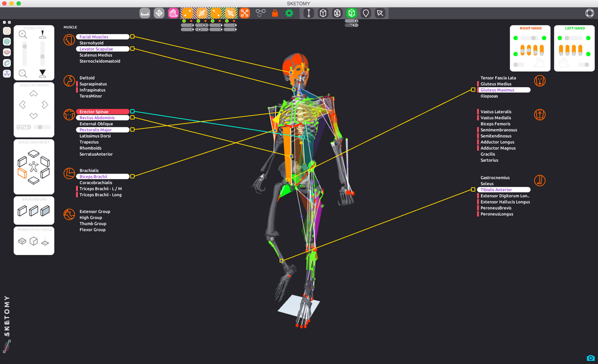Viewport: 598px width, 364px height.
Task: Toggle the Tibialis Anterior connector square
Action: coord(473,189)
